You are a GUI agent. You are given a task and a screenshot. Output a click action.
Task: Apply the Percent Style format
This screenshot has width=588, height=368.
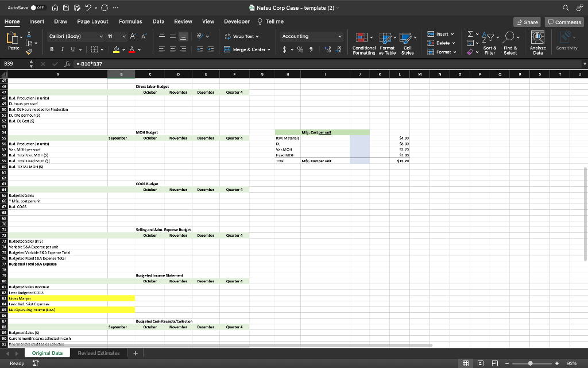click(x=300, y=49)
